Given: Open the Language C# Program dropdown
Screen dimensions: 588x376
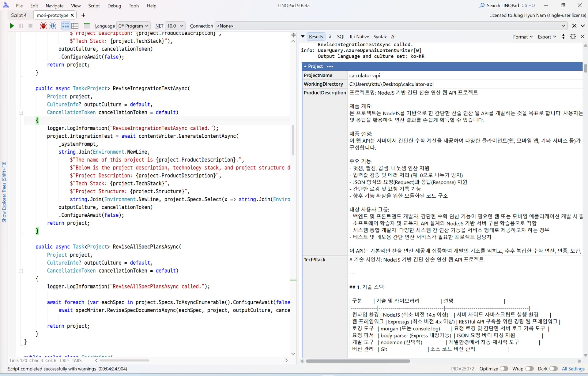Looking at the screenshot, I should 133,26.
